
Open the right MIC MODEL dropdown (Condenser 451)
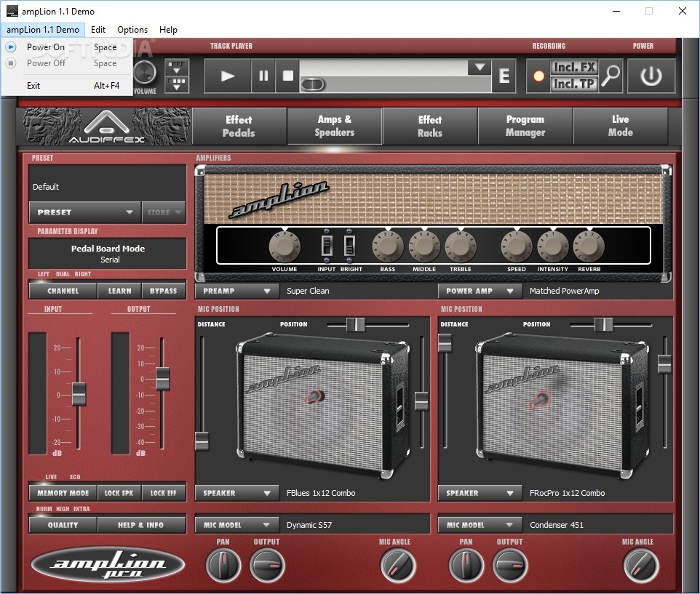click(x=480, y=525)
